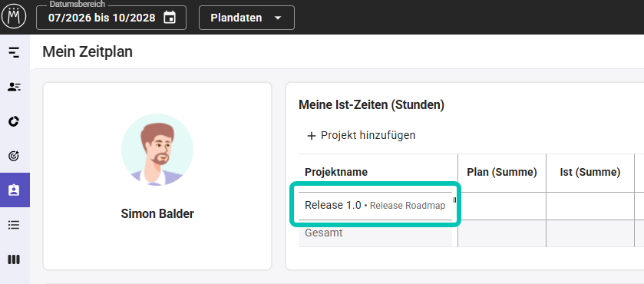
Task: Expand the Plandaten dropdown
Action: [x=246, y=18]
